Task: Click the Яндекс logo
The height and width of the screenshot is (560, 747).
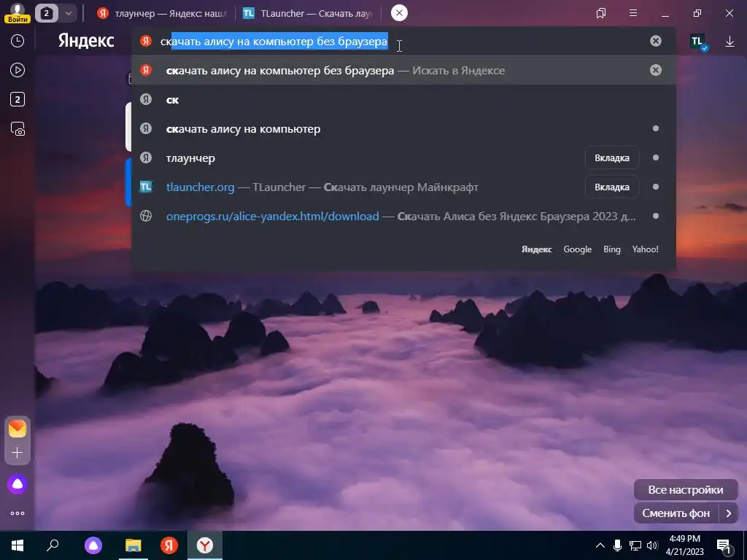Action: point(86,41)
